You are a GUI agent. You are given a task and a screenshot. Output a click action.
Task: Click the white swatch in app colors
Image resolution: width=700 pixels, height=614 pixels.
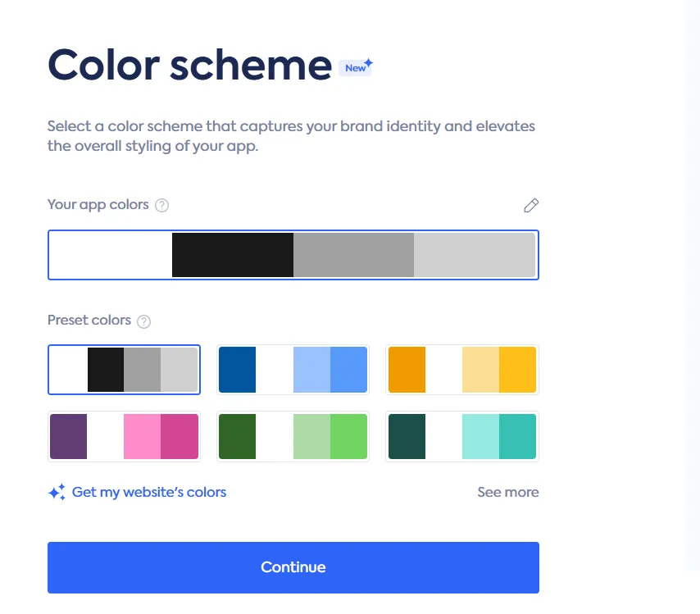111,255
